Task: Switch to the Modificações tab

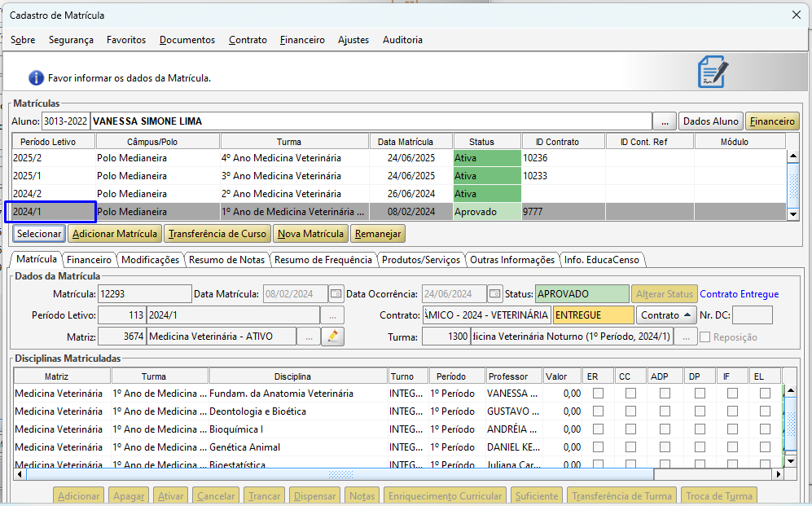Action: 150,260
